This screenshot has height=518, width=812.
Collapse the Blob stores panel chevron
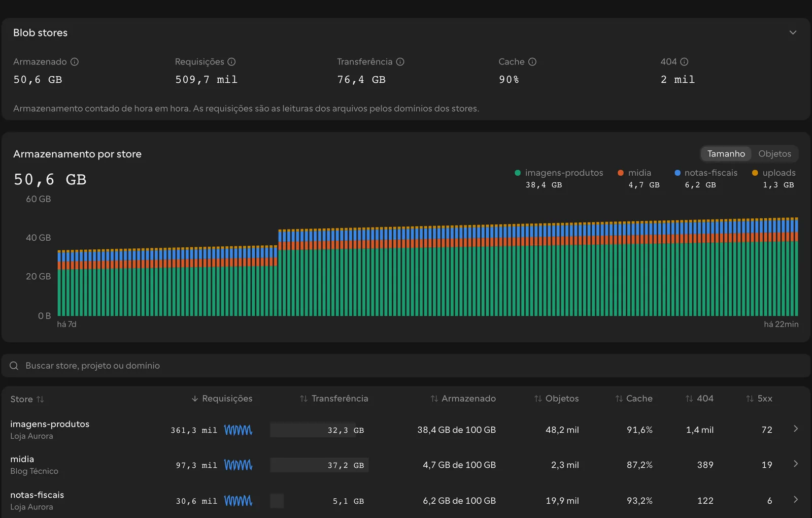tap(793, 33)
